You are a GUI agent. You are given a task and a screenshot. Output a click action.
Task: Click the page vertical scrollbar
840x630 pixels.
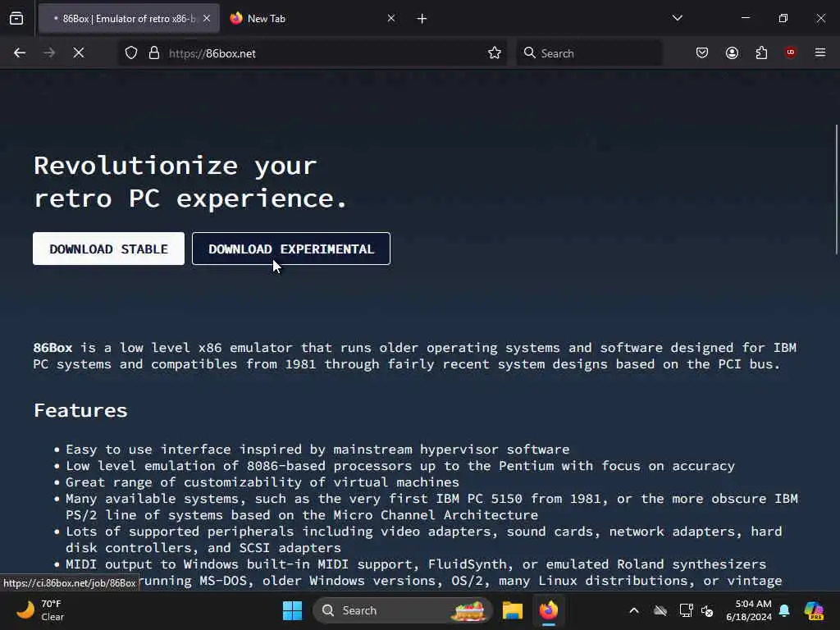836,189
